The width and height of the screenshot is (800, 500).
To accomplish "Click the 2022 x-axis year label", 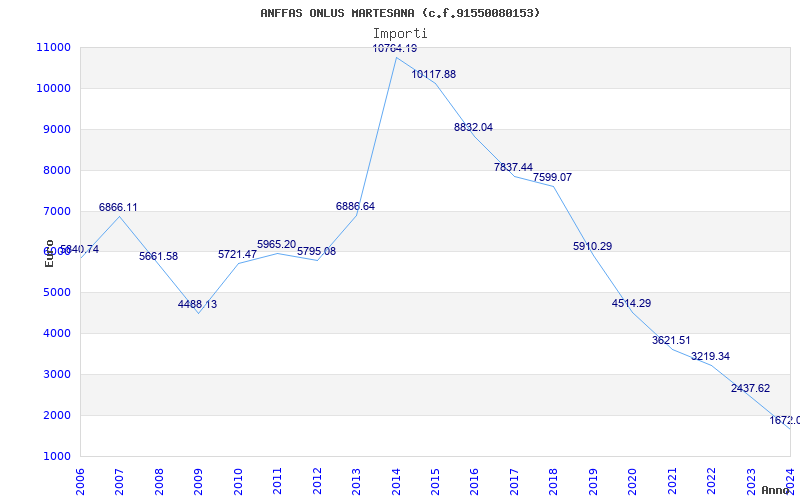I will (711, 481).
